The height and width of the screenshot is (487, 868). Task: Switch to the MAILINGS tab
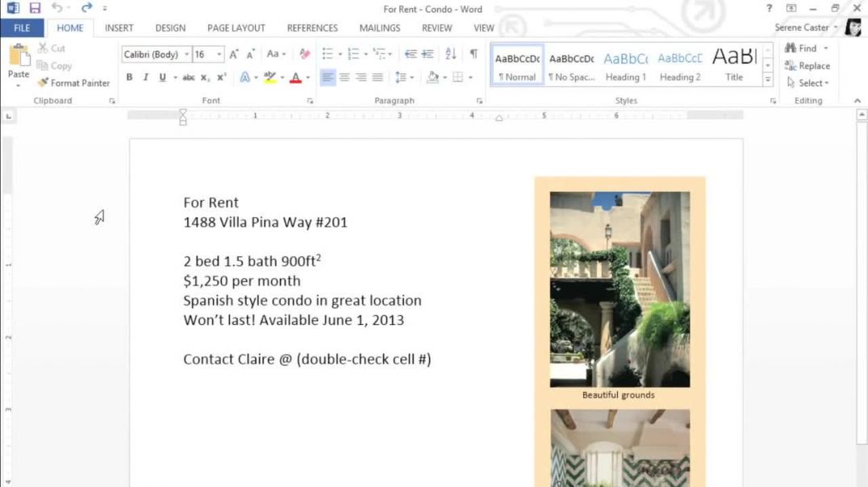point(380,27)
